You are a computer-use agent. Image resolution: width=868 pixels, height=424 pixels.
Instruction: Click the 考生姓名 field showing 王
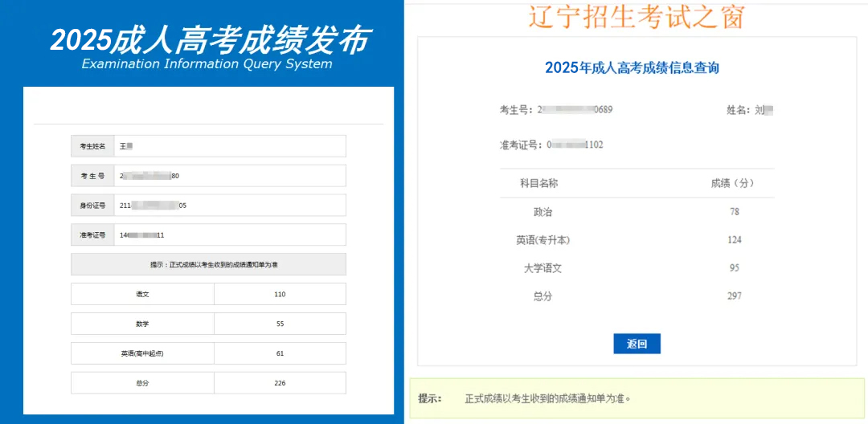pyautogui.click(x=229, y=146)
